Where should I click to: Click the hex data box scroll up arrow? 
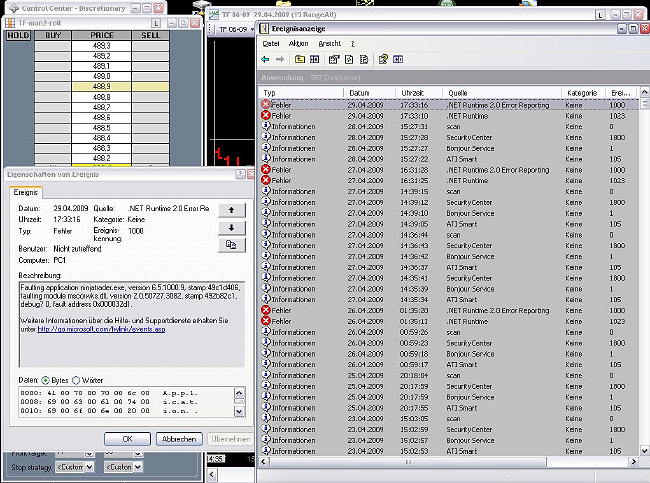[240, 392]
